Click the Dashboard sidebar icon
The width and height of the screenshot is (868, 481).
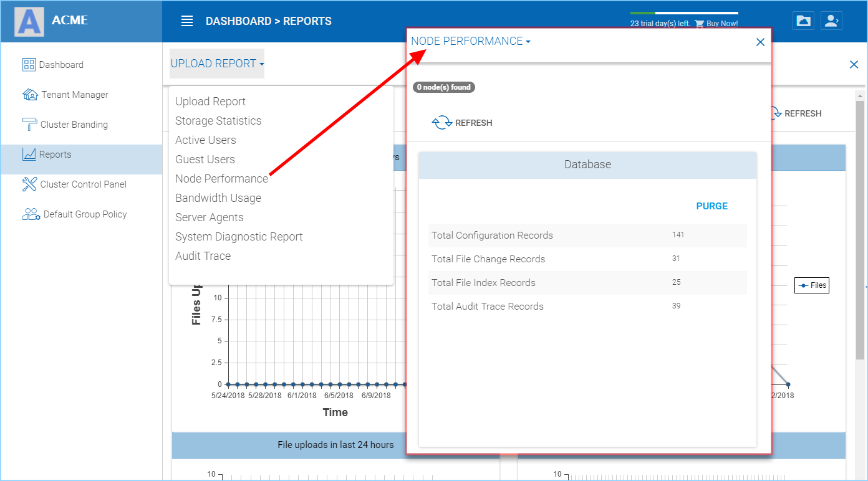tap(29, 65)
